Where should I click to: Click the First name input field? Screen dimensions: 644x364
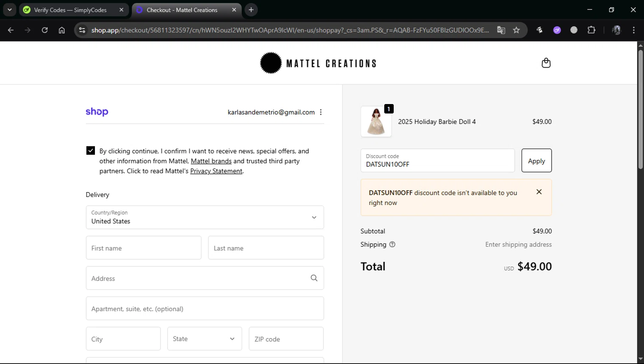[x=143, y=248]
